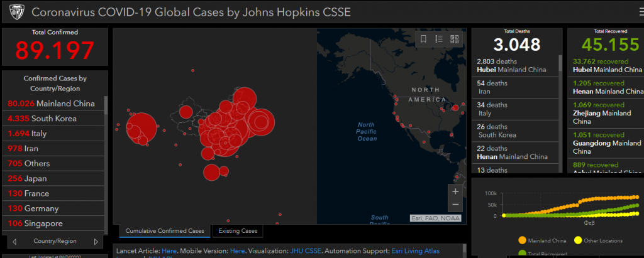Open the basemap gallery grid icon
The image size is (644, 258).
click(x=454, y=40)
